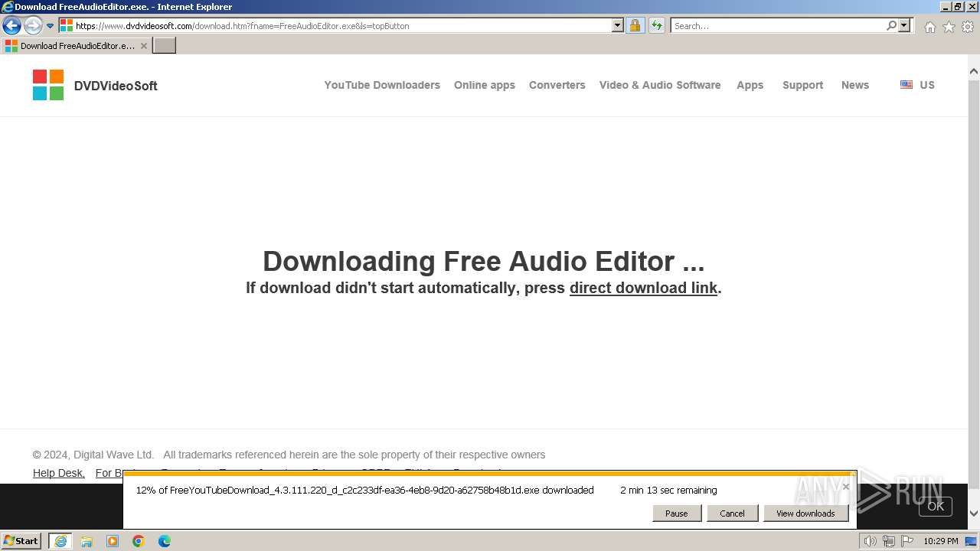Open Windows Media Player taskbar icon
The height and width of the screenshot is (551, 980).
point(113,541)
